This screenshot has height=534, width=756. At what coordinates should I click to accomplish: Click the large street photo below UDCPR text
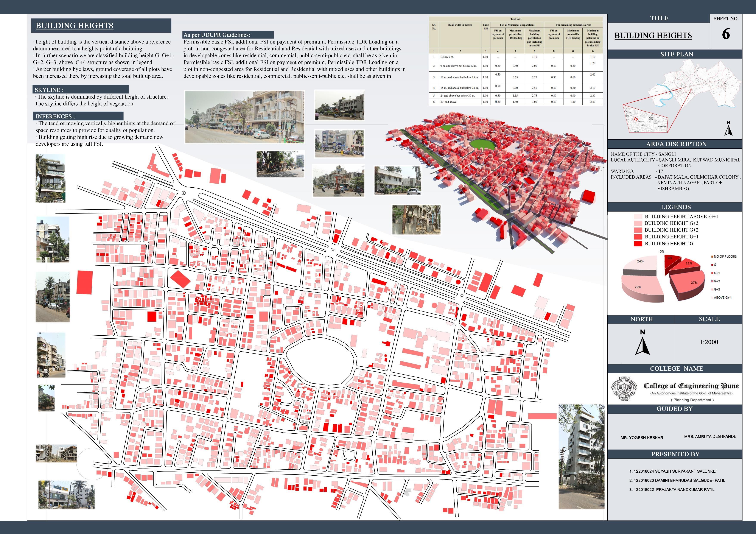[244, 117]
